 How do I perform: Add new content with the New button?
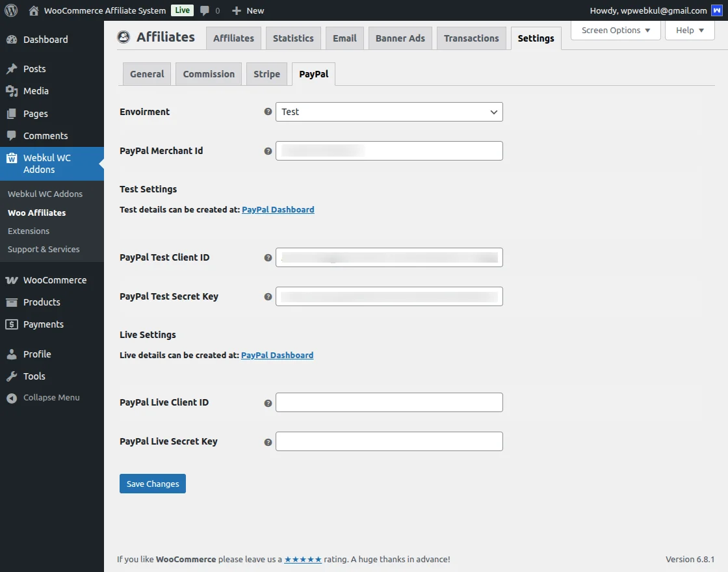248,10
